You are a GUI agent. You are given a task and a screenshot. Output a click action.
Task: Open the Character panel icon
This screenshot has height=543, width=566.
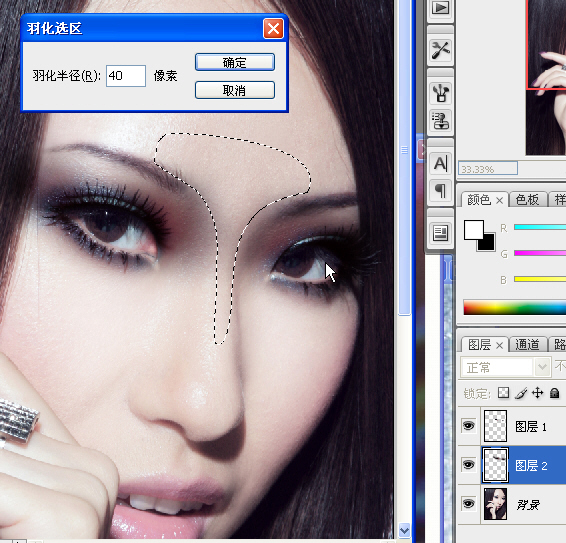click(x=440, y=164)
